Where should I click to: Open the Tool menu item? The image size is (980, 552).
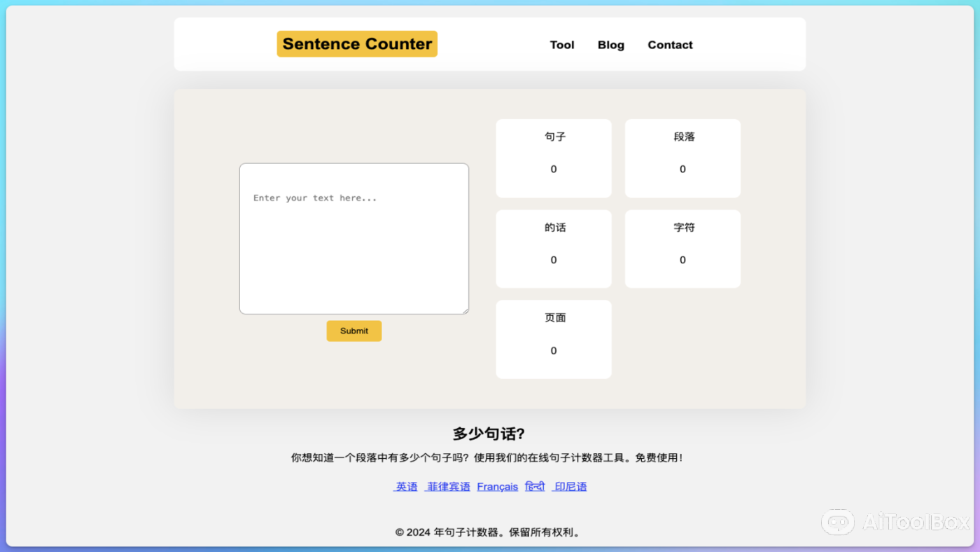[x=562, y=44]
